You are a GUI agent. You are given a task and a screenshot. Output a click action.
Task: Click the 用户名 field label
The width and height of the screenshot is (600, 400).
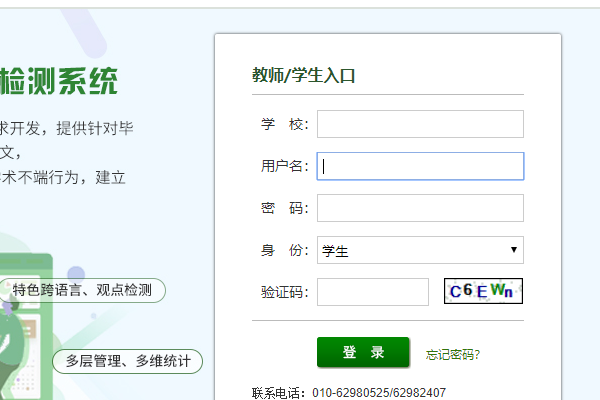pyautogui.click(x=284, y=166)
